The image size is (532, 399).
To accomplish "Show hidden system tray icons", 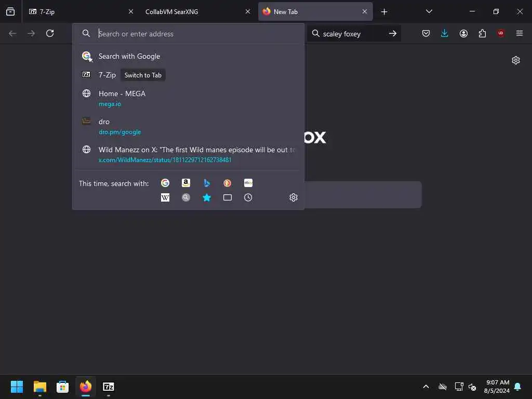I will [x=426, y=387].
